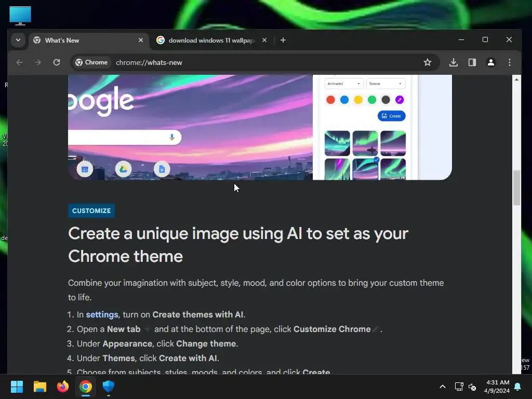The image size is (532, 399).
Task: Click the search box in the preview
Action: pyautogui.click(x=125, y=137)
